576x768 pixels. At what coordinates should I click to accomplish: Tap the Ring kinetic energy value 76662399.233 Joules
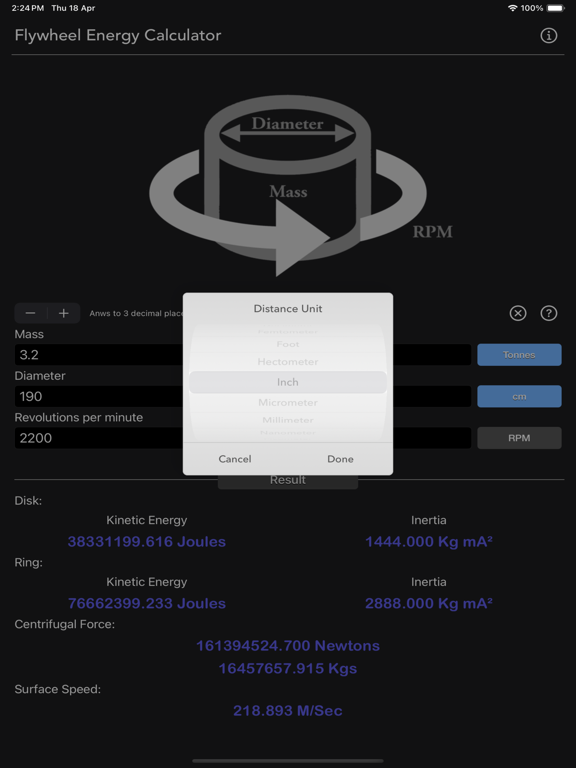[x=146, y=603]
